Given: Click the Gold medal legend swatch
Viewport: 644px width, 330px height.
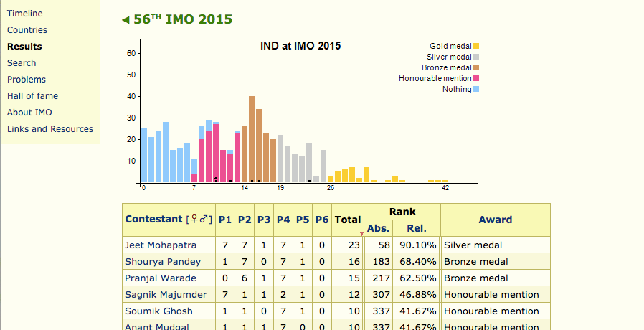Looking at the screenshot, I should click(476, 47).
